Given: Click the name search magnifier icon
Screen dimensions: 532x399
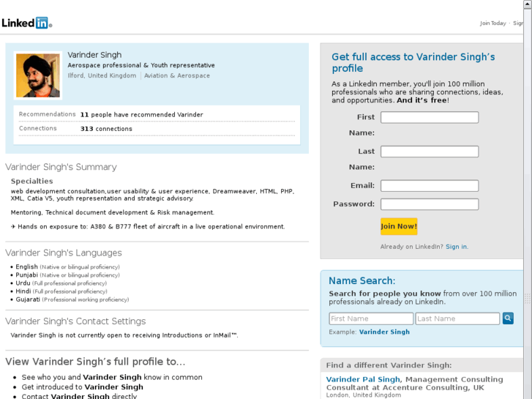Looking at the screenshot, I should tap(508, 318).
